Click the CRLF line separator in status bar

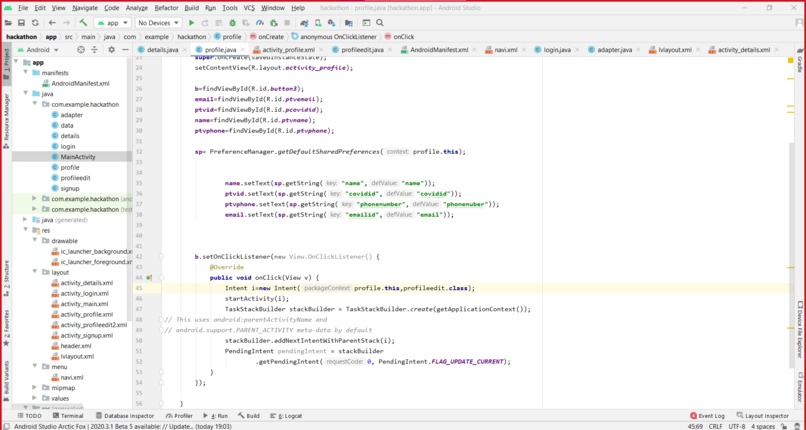coord(716,426)
